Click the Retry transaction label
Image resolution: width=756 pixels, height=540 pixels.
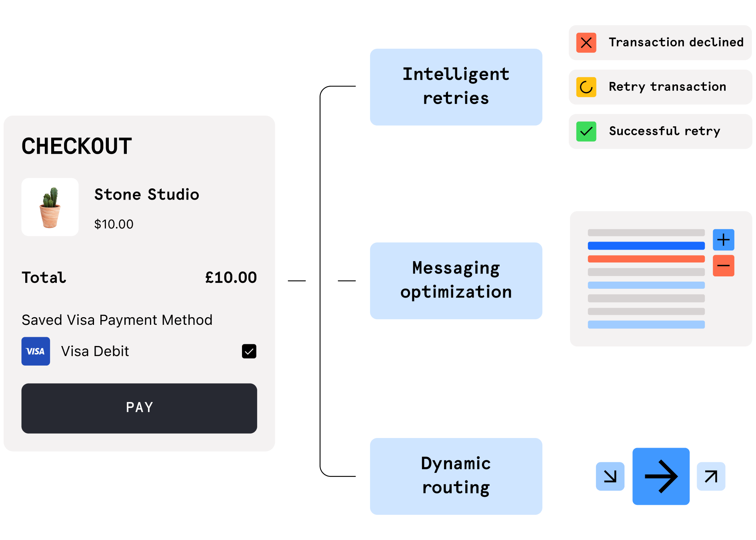(x=667, y=87)
